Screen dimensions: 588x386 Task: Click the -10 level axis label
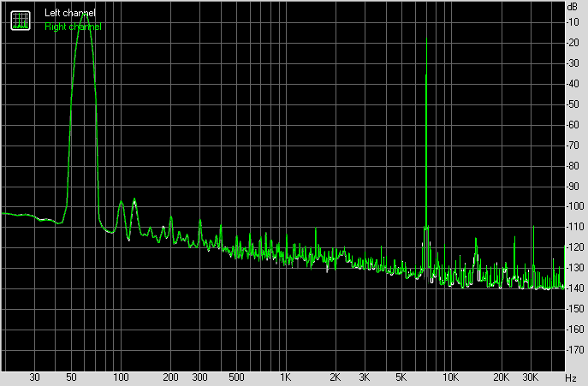(x=573, y=21)
